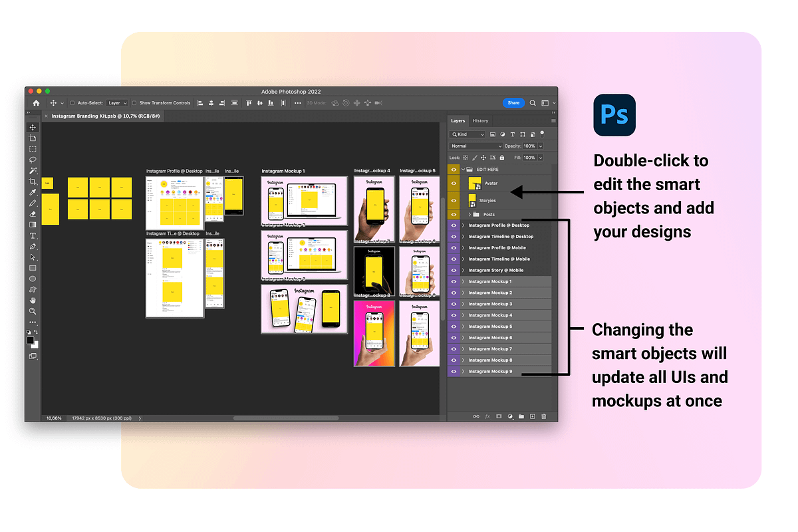The width and height of the screenshot is (798, 532).
Task: Select the Pen tool
Action: pos(33,247)
